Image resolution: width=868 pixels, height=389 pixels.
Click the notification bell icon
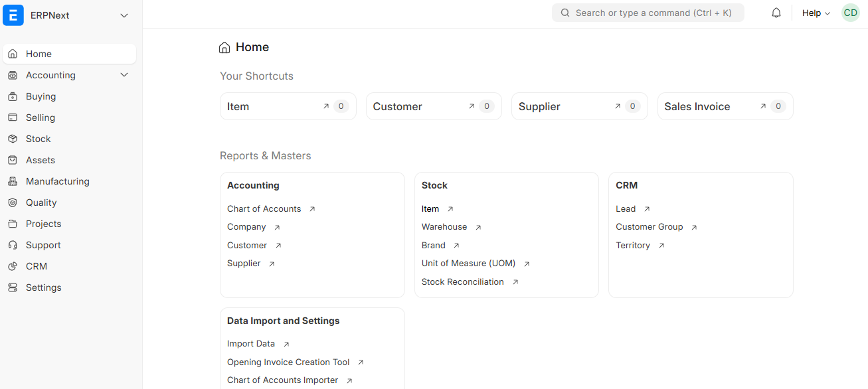tap(776, 12)
